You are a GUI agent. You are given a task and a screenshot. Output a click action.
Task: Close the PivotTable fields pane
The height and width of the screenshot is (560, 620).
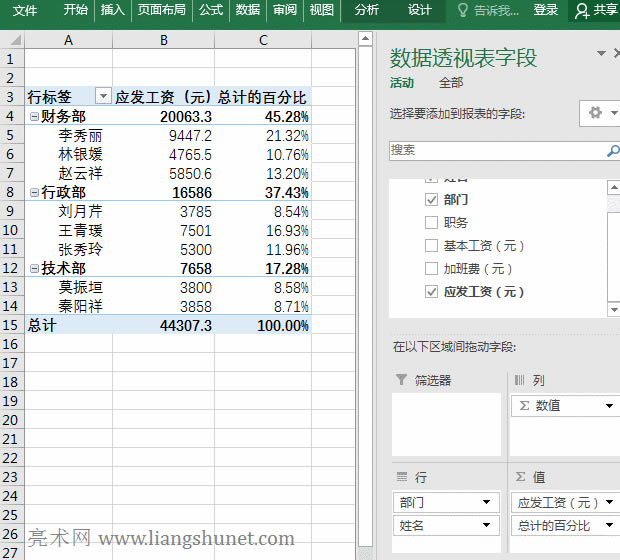click(616, 54)
